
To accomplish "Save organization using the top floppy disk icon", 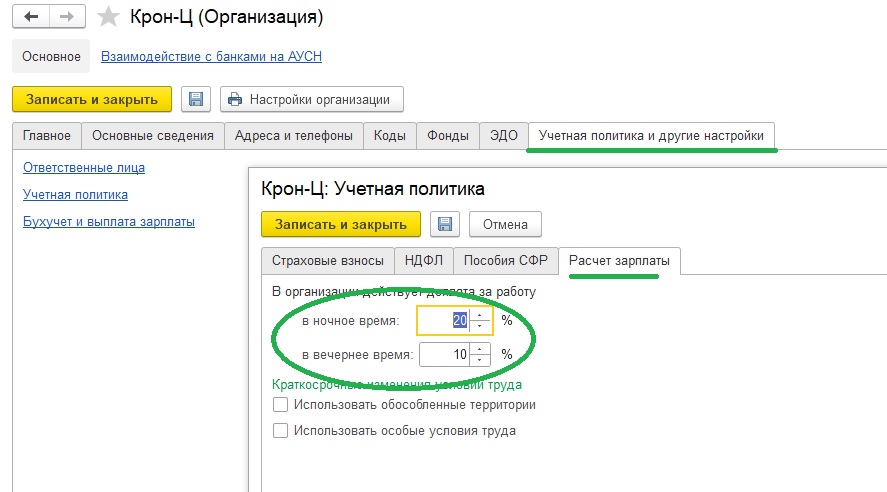I will point(196,100).
